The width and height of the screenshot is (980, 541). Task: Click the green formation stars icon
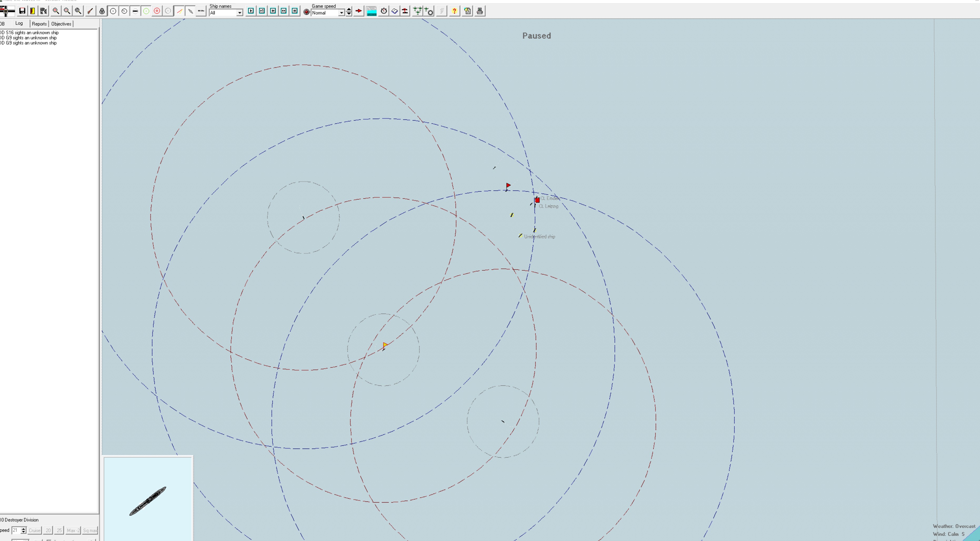(x=418, y=11)
